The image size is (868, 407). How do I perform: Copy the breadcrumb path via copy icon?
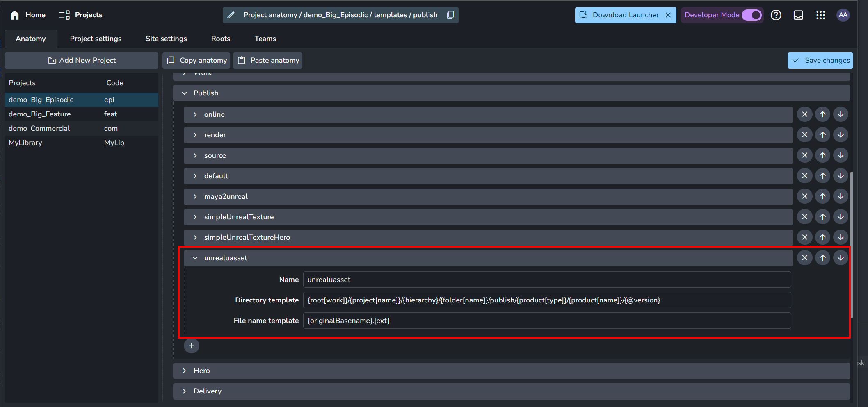pos(450,15)
